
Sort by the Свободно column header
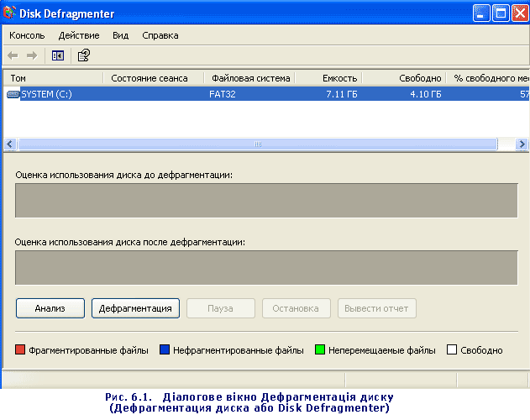tap(404, 78)
